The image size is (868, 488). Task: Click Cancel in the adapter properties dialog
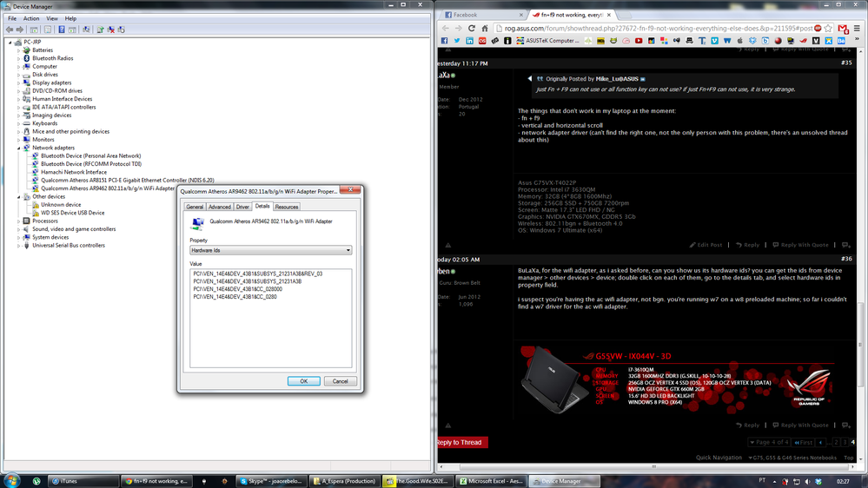point(340,381)
